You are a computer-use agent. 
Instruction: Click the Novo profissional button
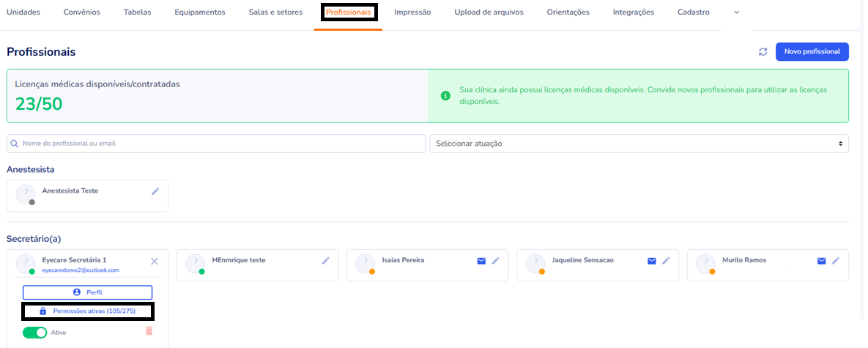point(812,52)
